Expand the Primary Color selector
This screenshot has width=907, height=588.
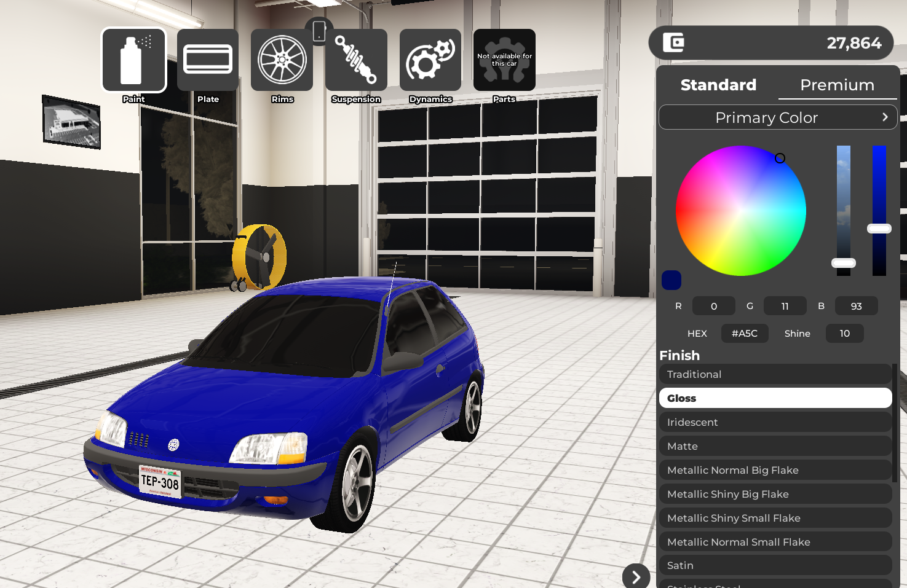tap(767, 117)
